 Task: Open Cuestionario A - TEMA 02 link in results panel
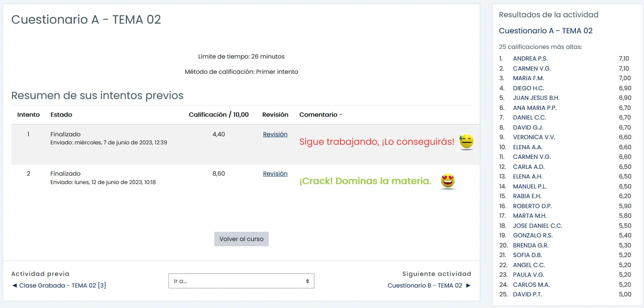[545, 31]
